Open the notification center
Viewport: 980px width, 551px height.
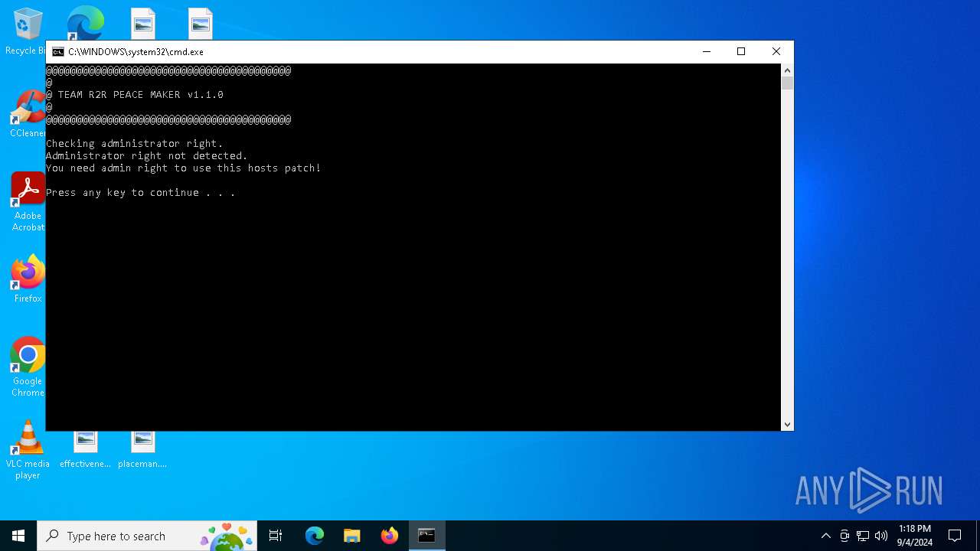(955, 536)
